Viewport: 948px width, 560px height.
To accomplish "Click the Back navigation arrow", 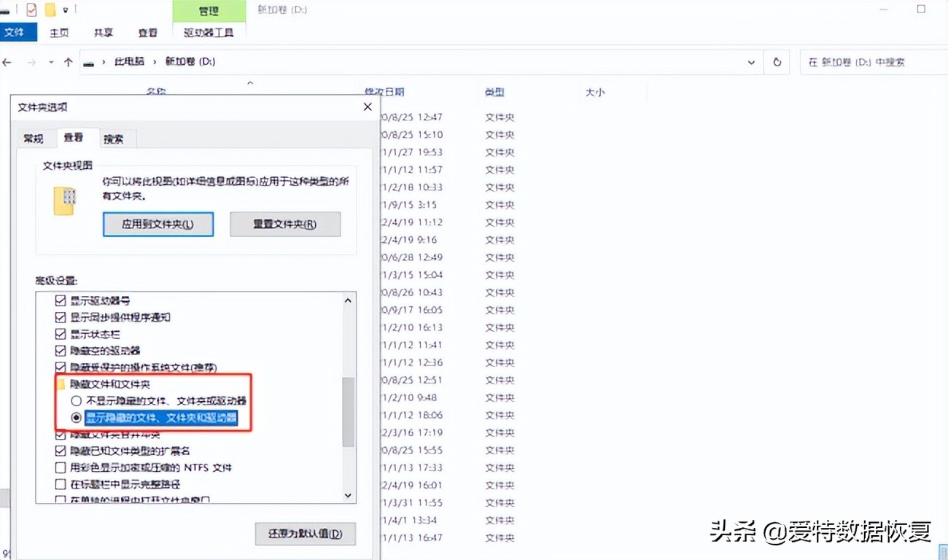I will pos(7,62).
